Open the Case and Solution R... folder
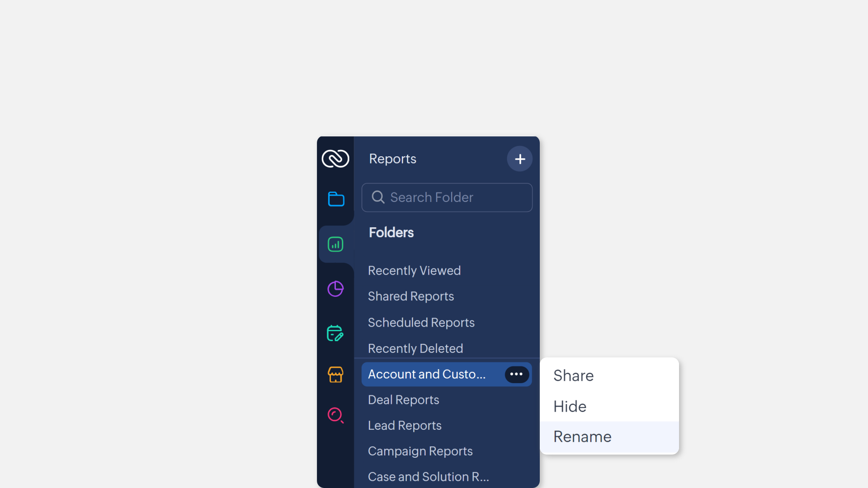868x488 pixels. point(429,477)
